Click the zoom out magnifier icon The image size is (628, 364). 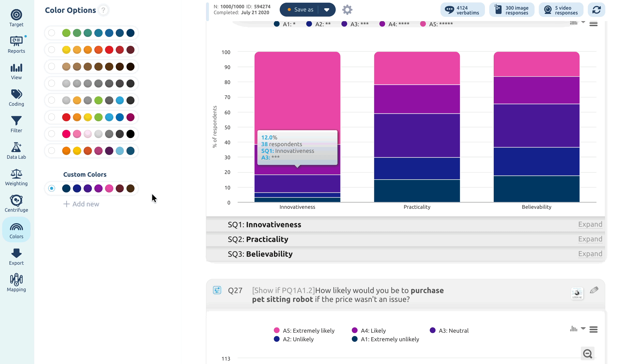[588, 354]
